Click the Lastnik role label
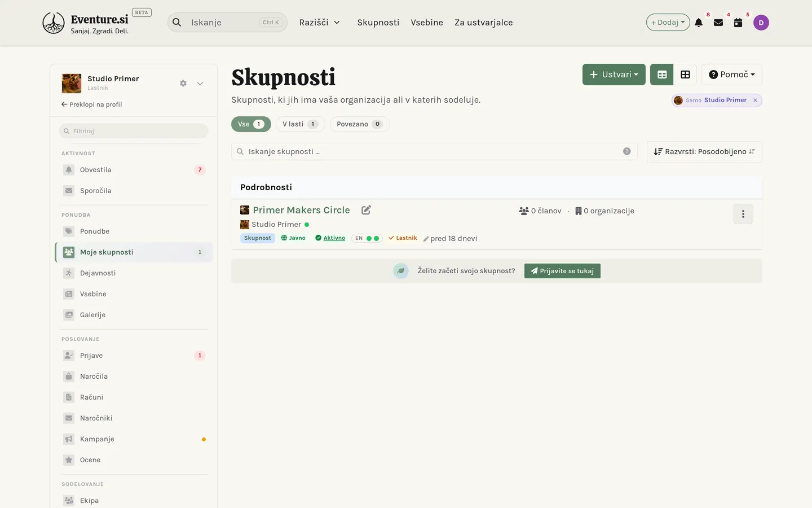The width and height of the screenshot is (812, 508). click(x=403, y=238)
